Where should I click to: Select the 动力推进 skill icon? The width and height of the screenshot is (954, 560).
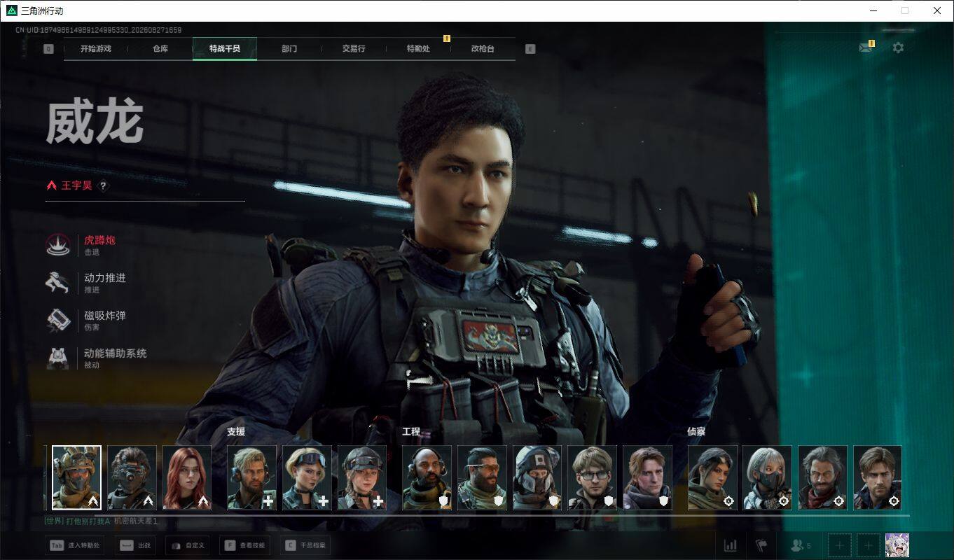click(57, 283)
